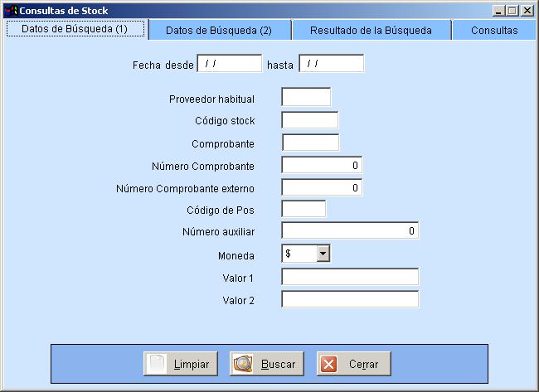Viewport: 539px width, 392px height.
Task: Focus the Proveedor habitual field
Action: tap(306, 98)
